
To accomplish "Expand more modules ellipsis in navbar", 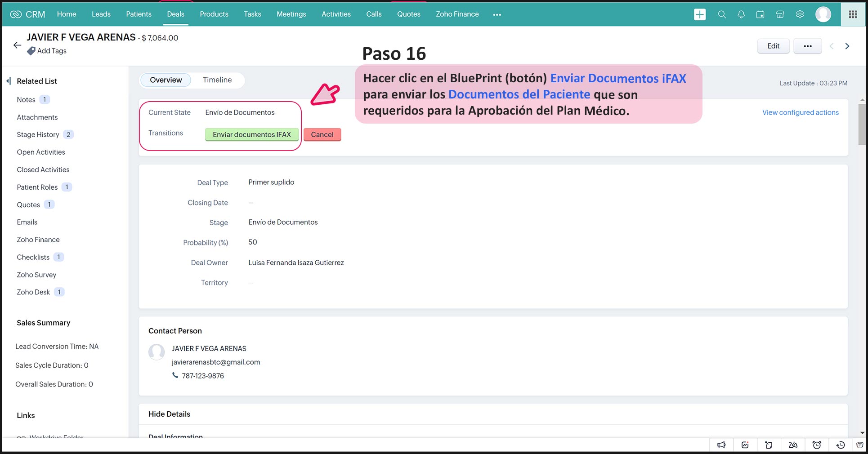I will 497,14.
